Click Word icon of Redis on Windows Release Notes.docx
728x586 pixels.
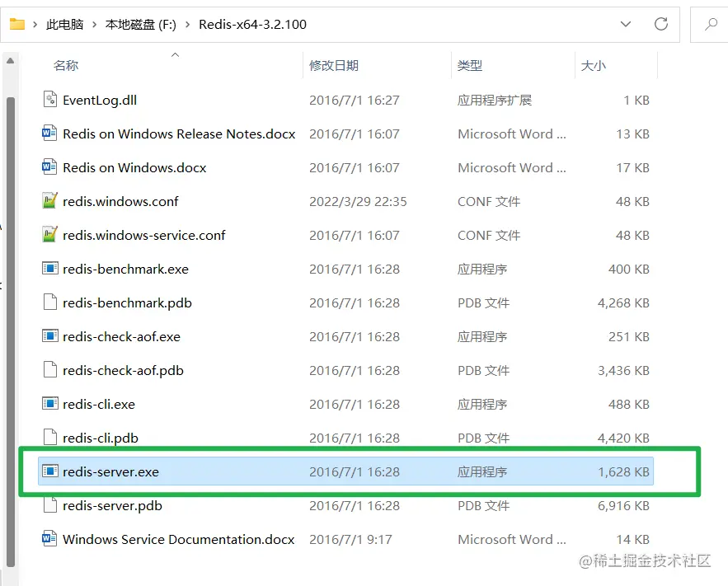pos(49,134)
